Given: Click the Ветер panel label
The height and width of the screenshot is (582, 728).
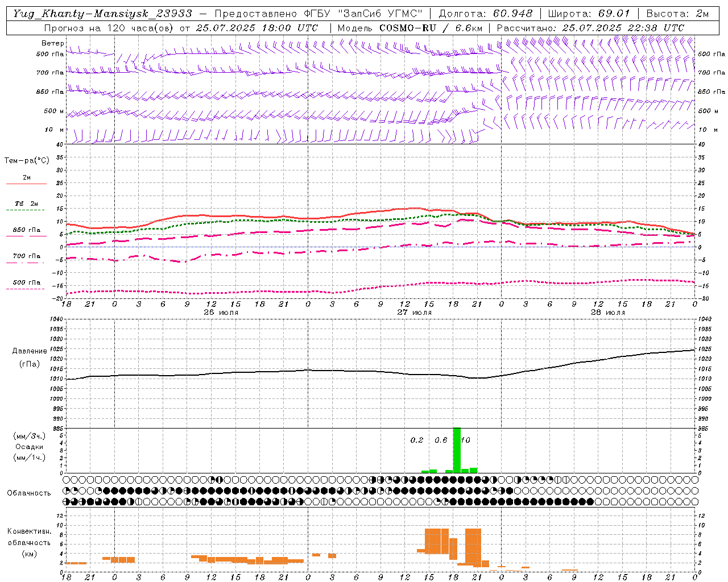Looking at the screenshot, I should [x=52, y=43].
